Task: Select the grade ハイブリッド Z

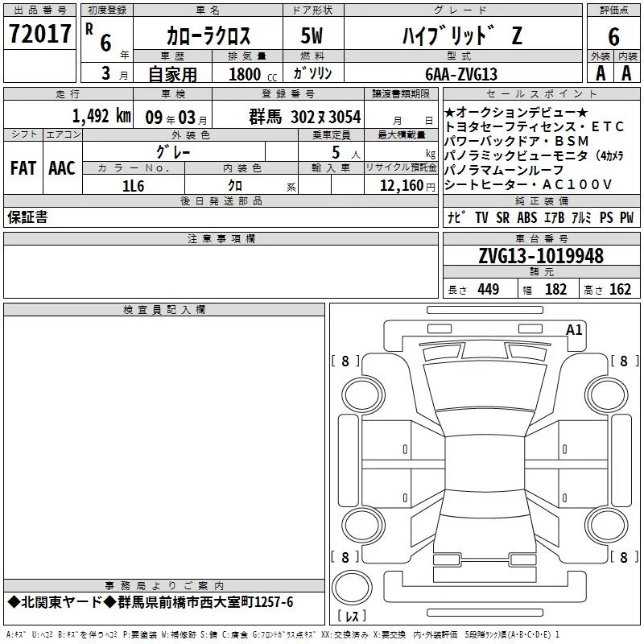Action: tap(462, 35)
